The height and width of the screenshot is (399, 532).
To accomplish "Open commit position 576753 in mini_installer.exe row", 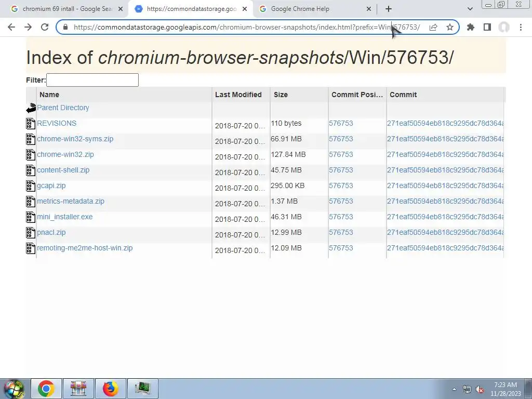I will tap(341, 217).
